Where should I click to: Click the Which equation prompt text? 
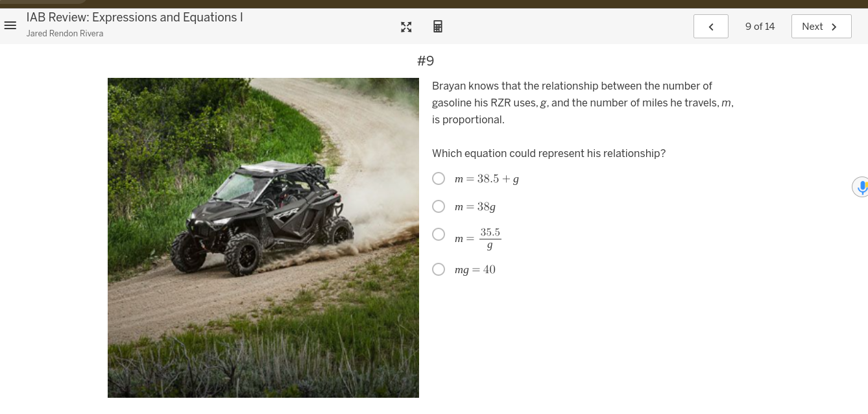pyautogui.click(x=549, y=153)
